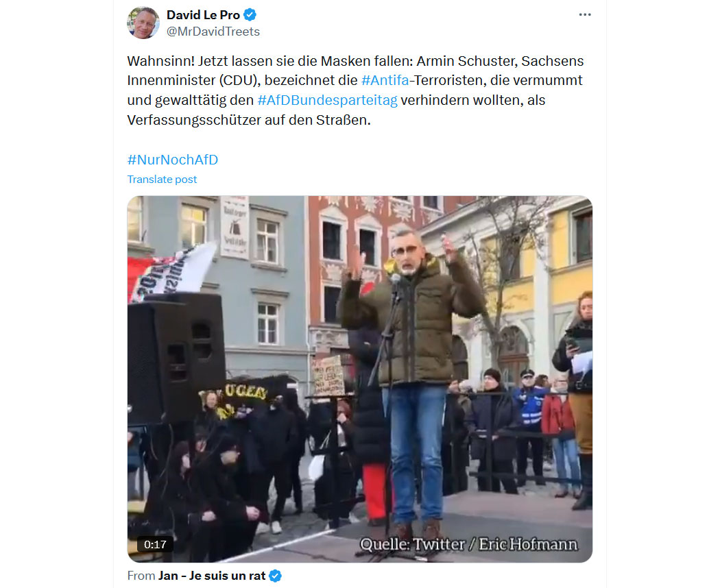Open the @MrDavidTreets handle

213,32
